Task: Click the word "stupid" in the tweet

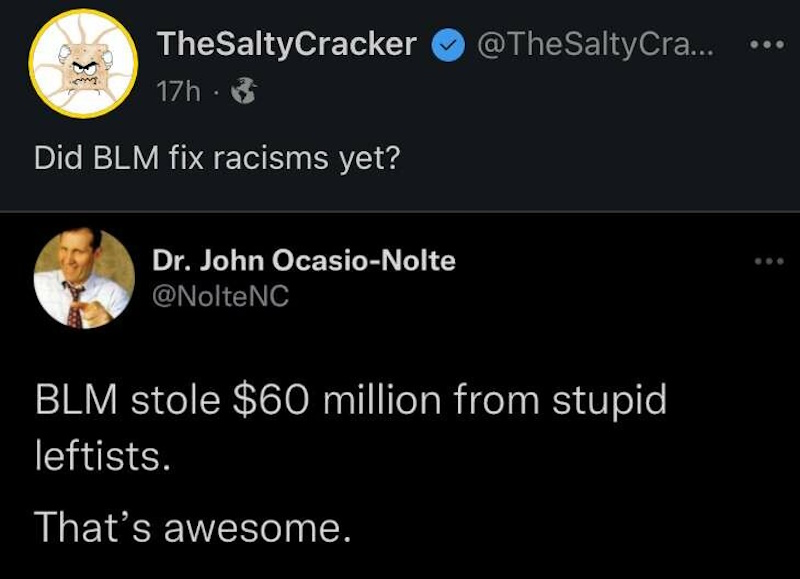Action: point(609,402)
